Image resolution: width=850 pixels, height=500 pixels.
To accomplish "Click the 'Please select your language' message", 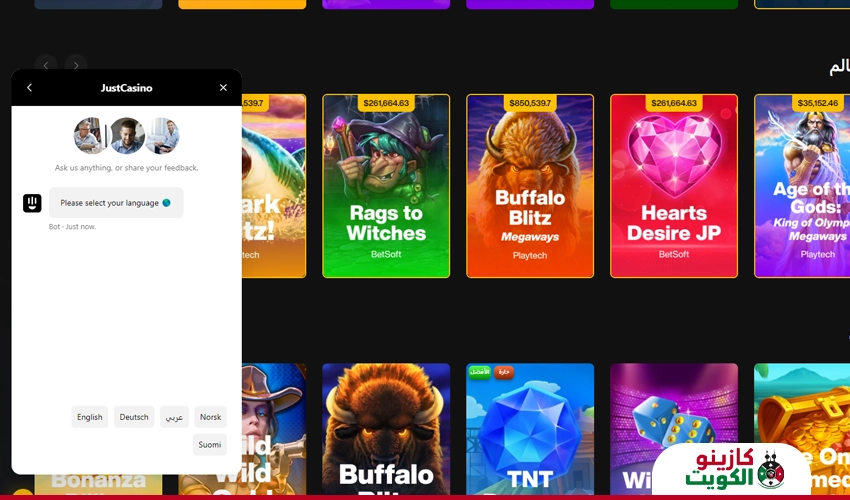I will coord(116,203).
